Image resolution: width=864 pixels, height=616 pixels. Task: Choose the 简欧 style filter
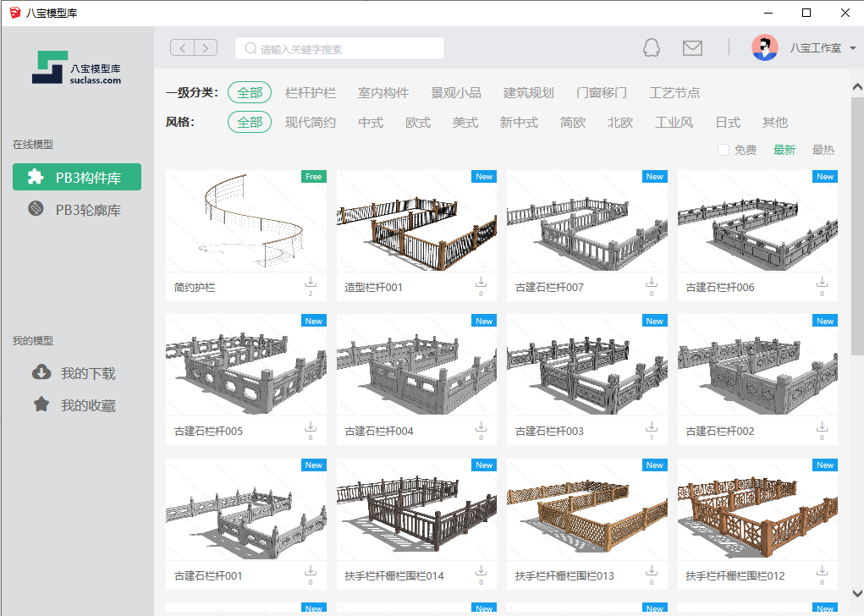point(573,123)
